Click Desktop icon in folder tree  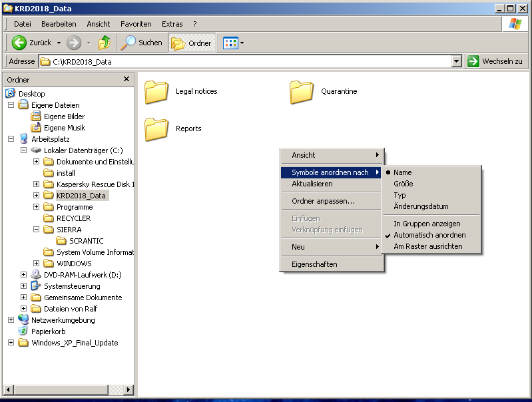tap(11, 93)
